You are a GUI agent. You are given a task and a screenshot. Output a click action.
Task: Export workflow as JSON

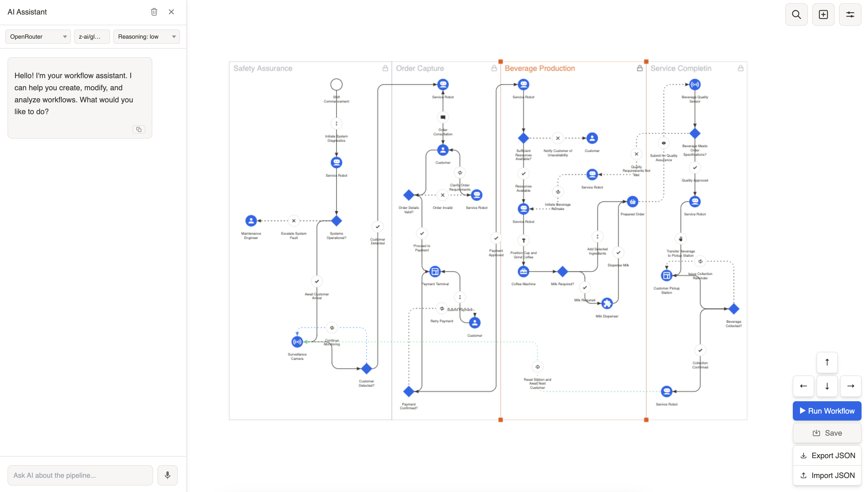[x=827, y=455]
